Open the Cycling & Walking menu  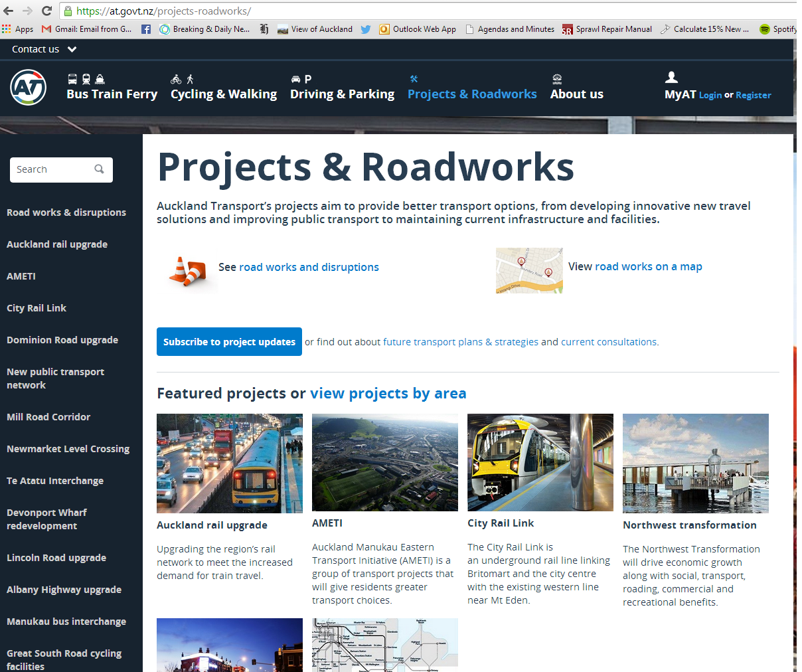click(x=224, y=94)
